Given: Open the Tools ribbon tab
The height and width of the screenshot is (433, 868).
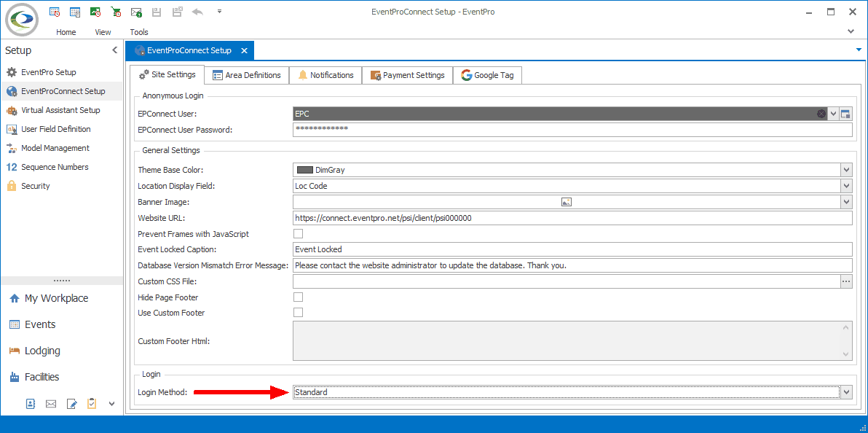Looking at the screenshot, I should [x=139, y=32].
